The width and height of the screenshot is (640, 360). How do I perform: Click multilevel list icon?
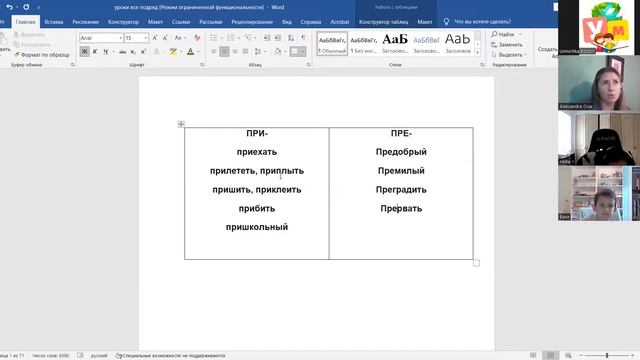tap(248, 38)
